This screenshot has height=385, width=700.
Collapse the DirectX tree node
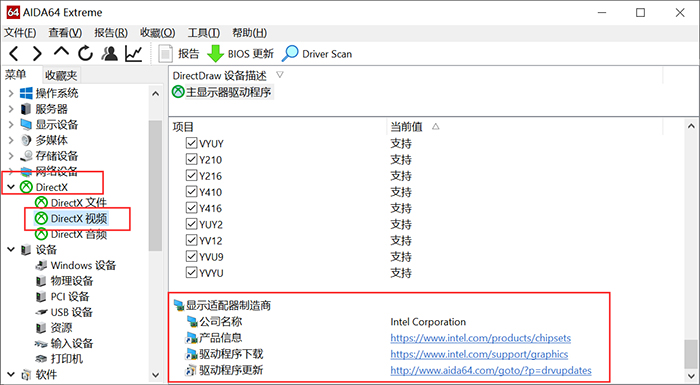11,187
